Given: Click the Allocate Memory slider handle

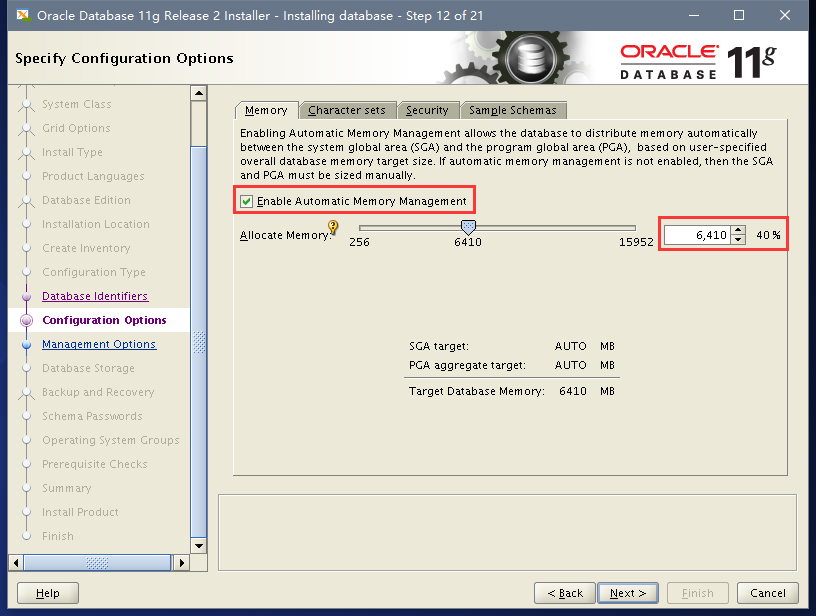Looking at the screenshot, I should tap(467, 228).
